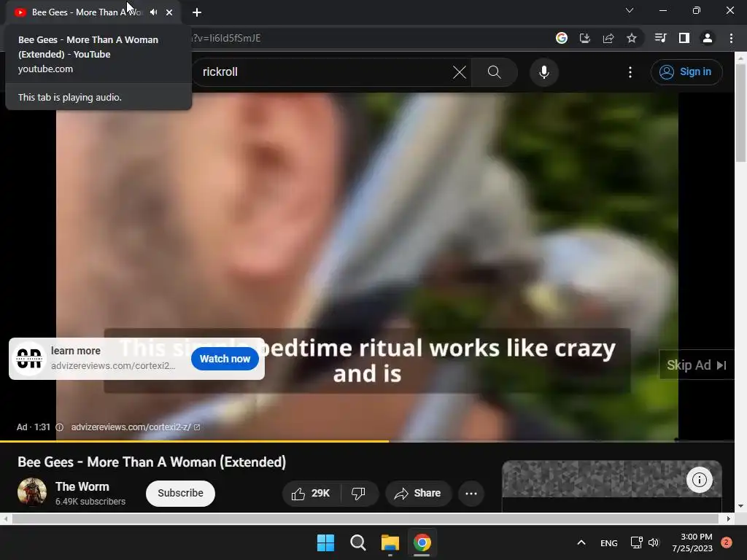Viewport: 747px width, 560px height.
Task: Open YouTube settings three-dot menu
Action: tap(630, 72)
